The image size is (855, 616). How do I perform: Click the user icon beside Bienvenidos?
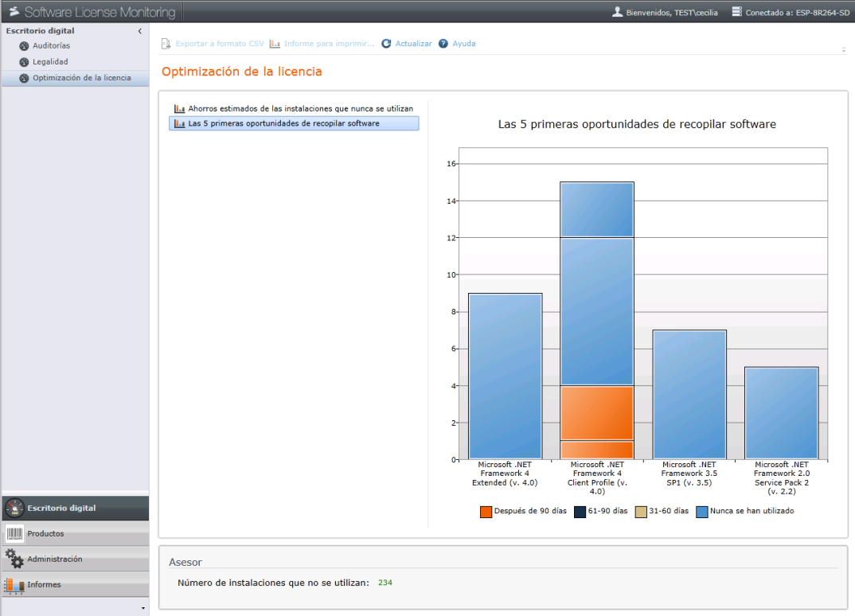[617, 11]
